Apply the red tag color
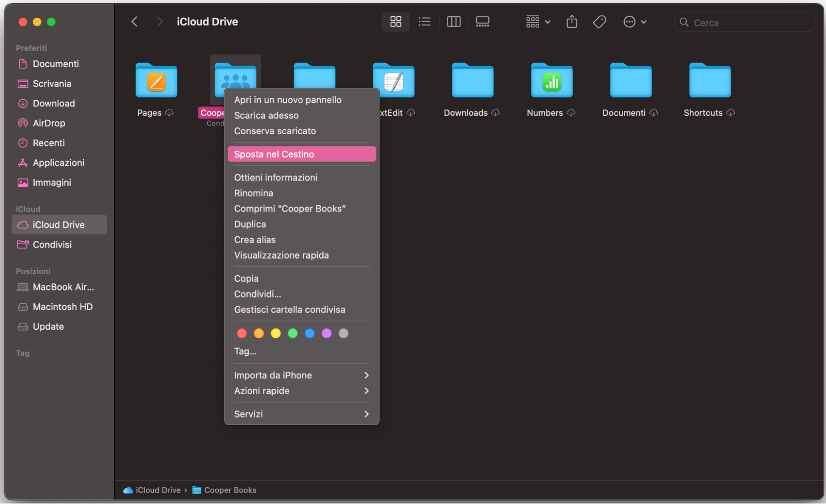The image size is (826, 504). point(242,333)
